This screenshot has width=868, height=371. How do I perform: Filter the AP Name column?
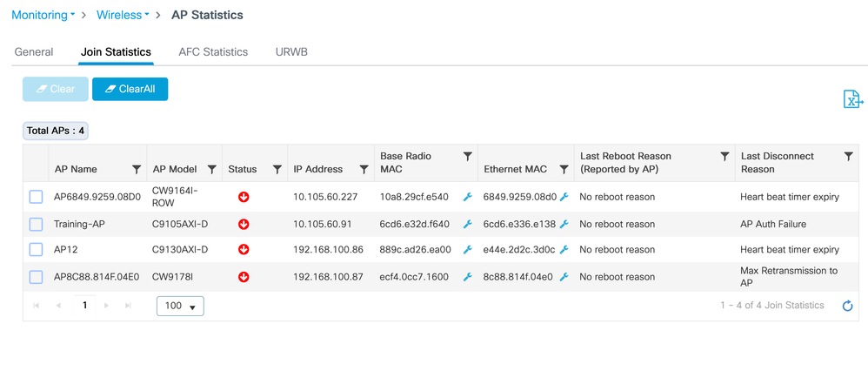point(137,170)
